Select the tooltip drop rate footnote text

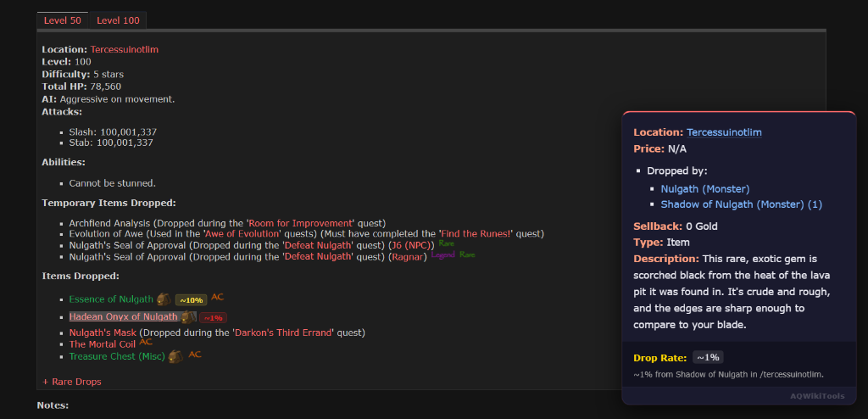(728, 375)
